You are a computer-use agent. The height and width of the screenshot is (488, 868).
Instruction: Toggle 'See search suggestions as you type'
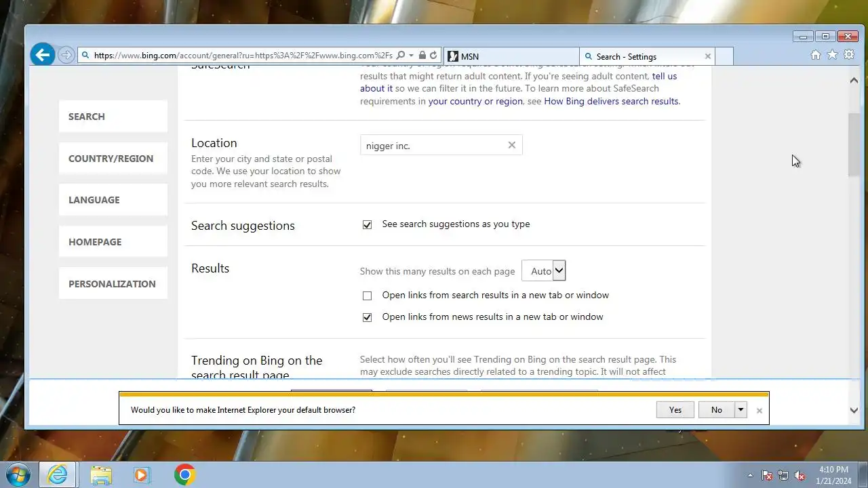click(367, 225)
